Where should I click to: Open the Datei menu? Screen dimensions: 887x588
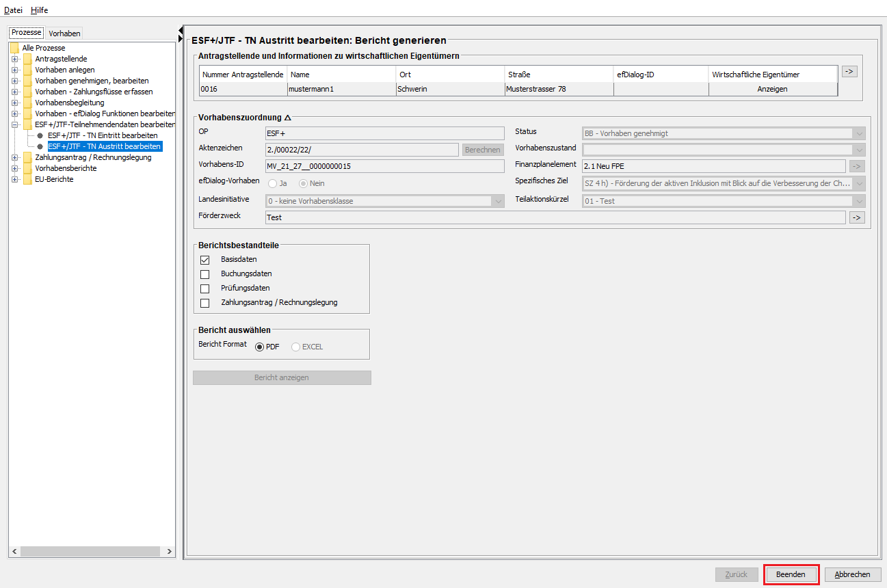point(13,10)
